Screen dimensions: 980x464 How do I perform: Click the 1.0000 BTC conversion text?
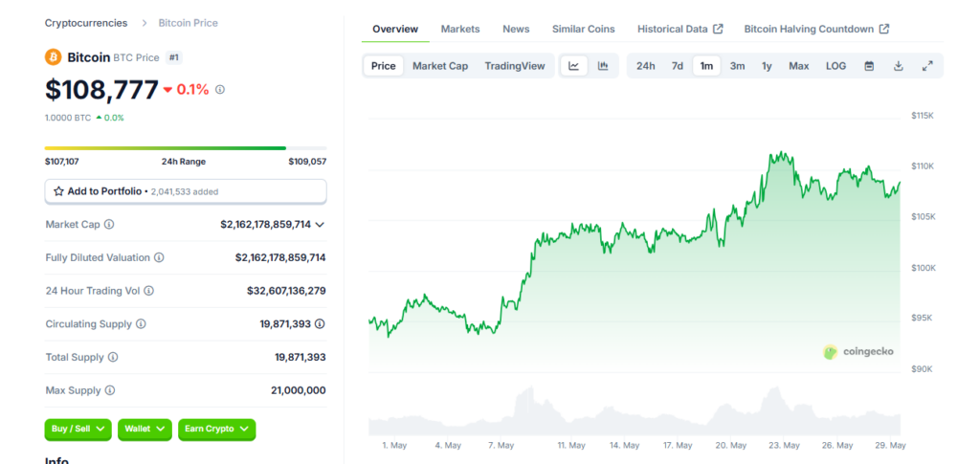point(68,118)
